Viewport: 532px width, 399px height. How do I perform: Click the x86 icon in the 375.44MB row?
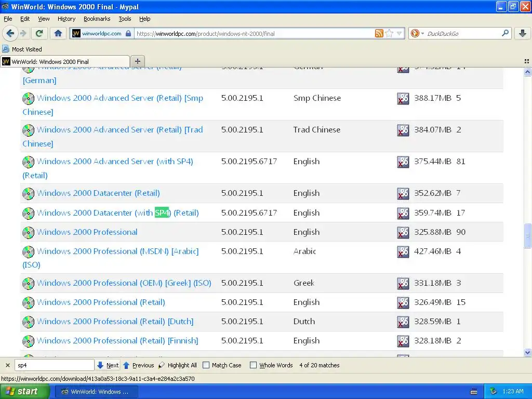click(403, 162)
